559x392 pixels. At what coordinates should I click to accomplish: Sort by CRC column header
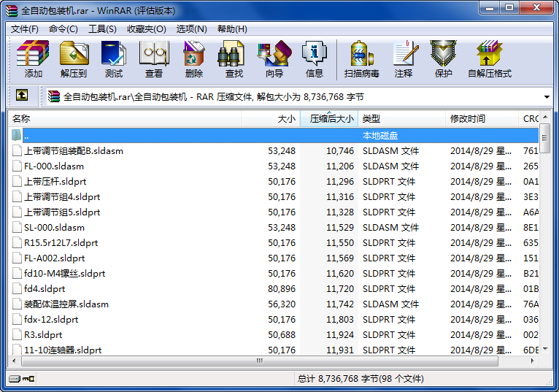click(529, 119)
